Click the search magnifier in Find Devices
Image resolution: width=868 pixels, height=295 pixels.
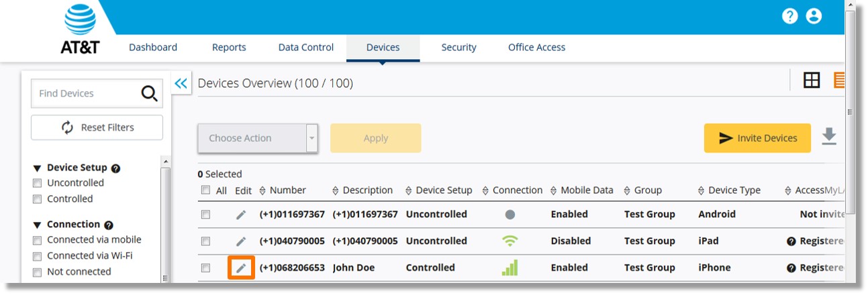pyautogui.click(x=149, y=93)
